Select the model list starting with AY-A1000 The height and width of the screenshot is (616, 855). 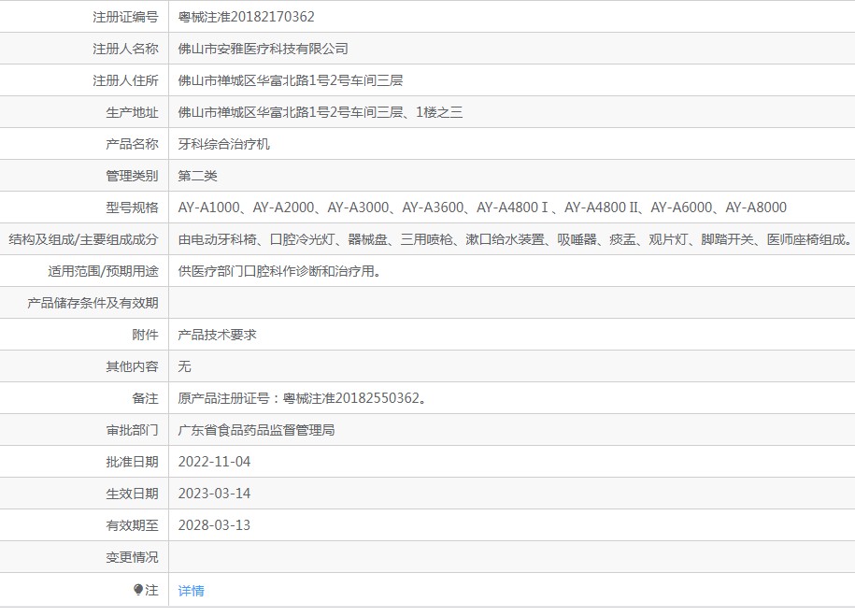pos(482,208)
